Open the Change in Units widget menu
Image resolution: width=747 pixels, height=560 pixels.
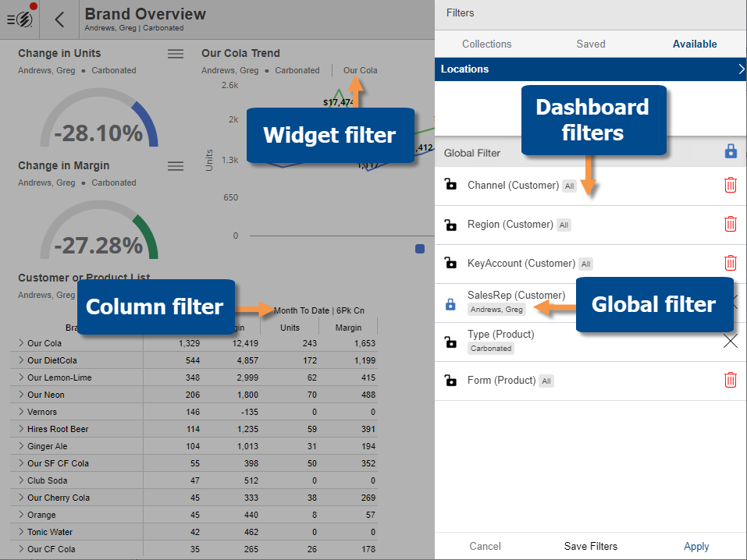[x=176, y=54]
